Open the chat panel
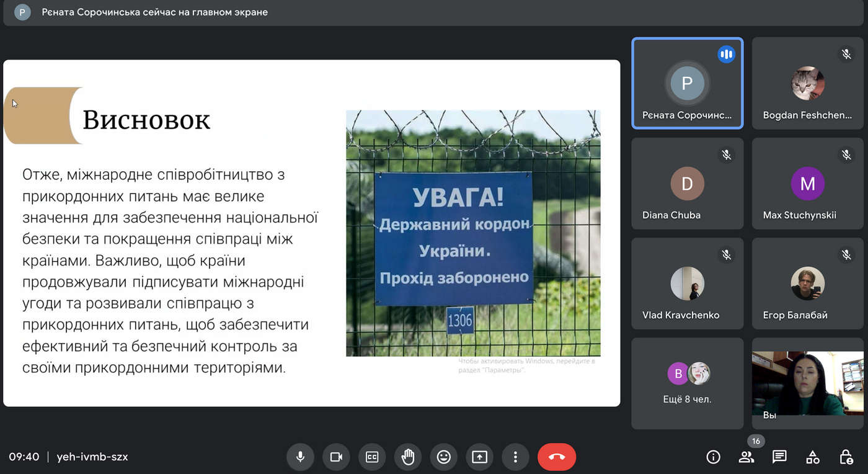The height and width of the screenshot is (474, 868). (x=779, y=457)
